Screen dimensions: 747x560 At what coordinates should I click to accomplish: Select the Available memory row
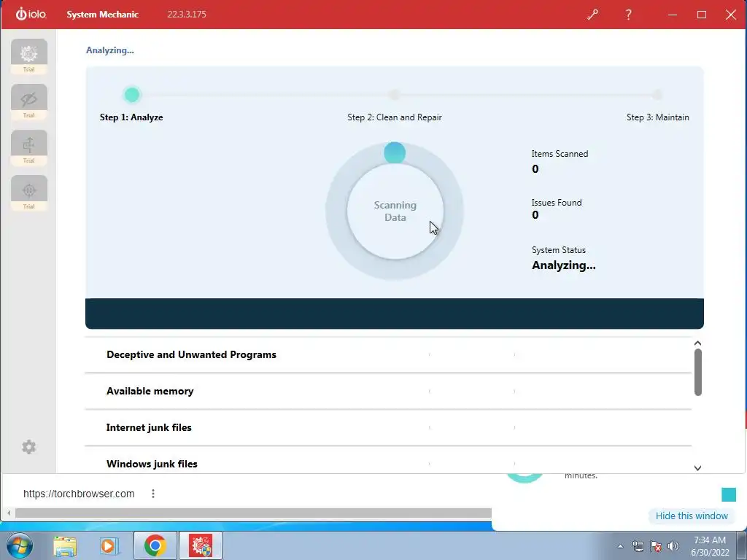[x=388, y=391]
